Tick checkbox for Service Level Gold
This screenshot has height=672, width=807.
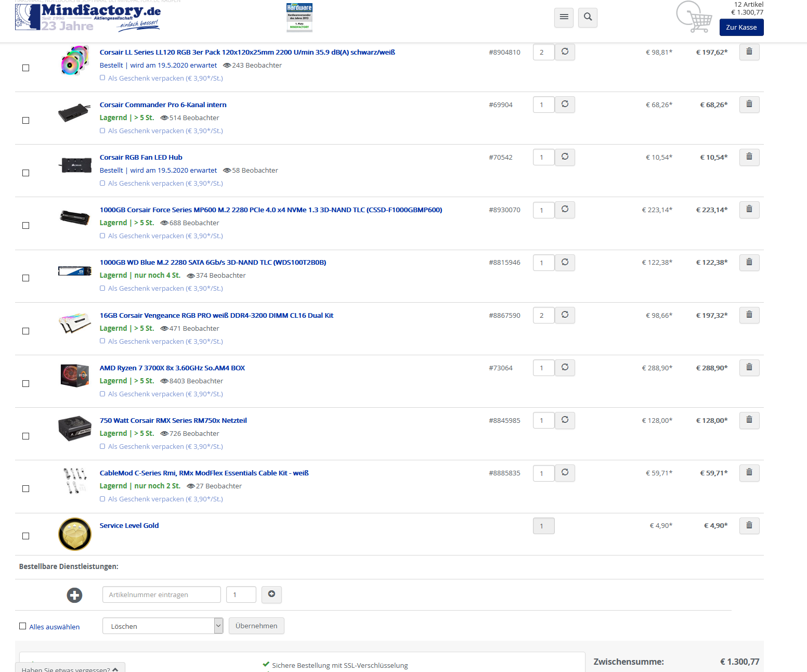click(25, 536)
